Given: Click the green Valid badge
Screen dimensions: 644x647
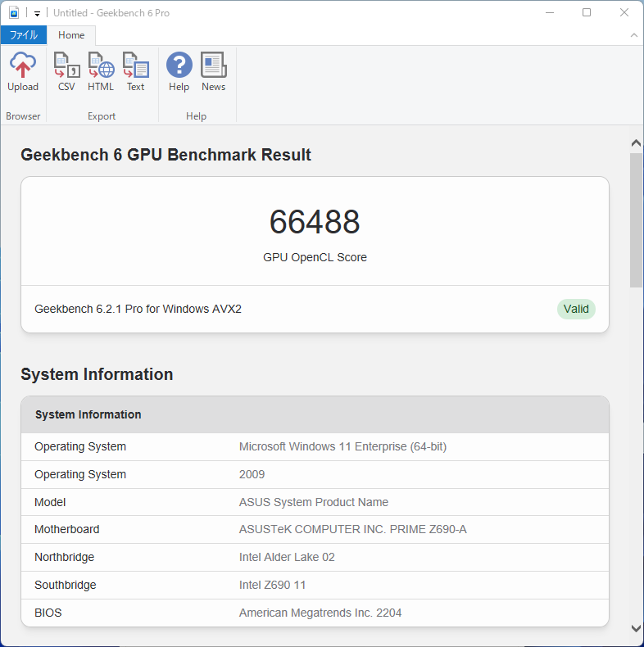Looking at the screenshot, I should click(x=576, y=309).
